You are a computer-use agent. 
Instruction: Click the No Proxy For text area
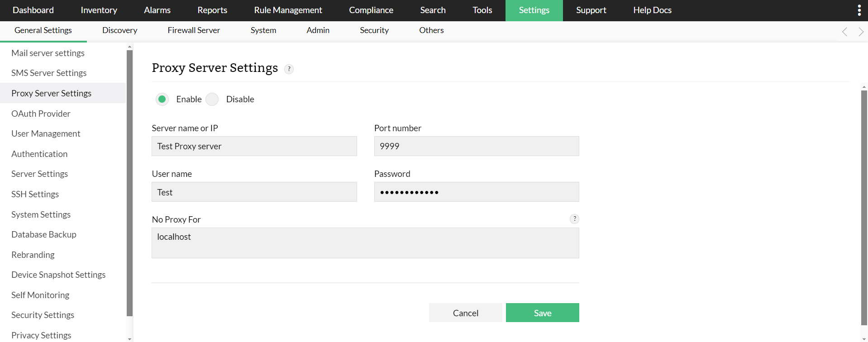365,243
